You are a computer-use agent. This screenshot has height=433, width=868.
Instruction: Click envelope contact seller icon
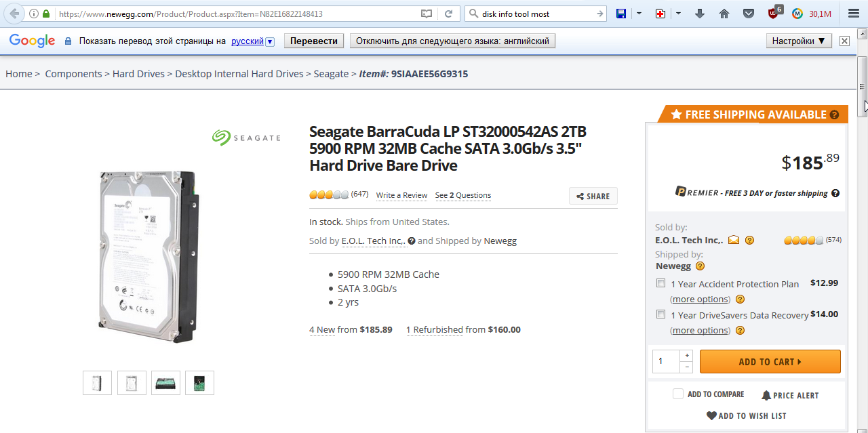734,240
